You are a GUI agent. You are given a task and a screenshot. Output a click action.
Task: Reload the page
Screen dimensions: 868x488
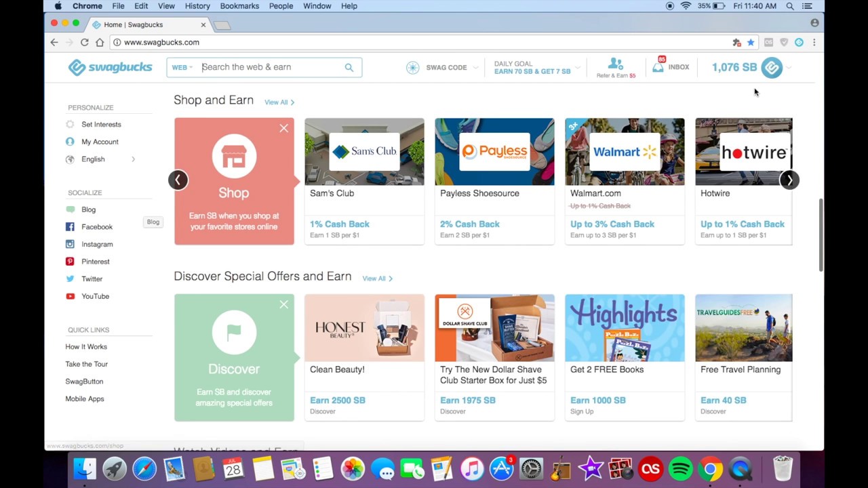pos(84,42)
